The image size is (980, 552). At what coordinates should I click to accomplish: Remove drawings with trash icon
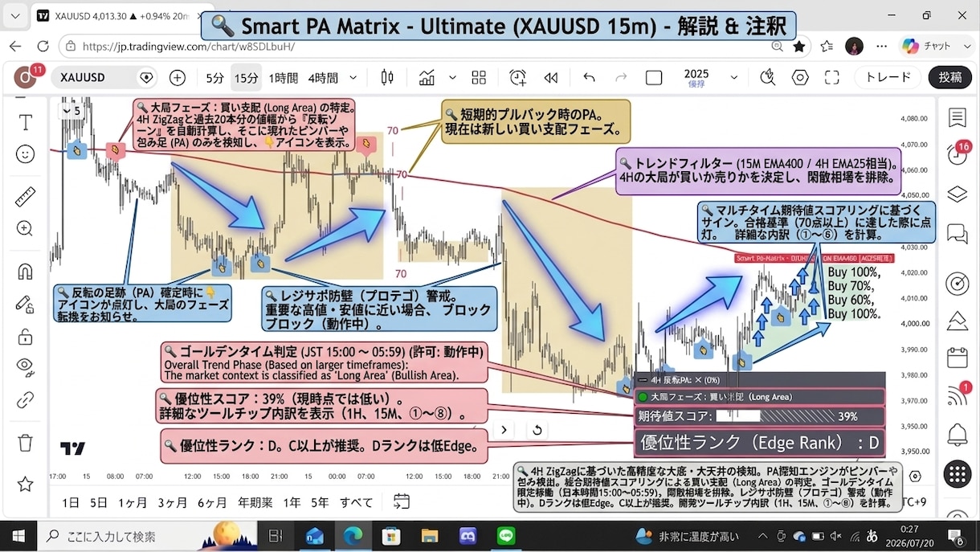click(x=26, y=443)
